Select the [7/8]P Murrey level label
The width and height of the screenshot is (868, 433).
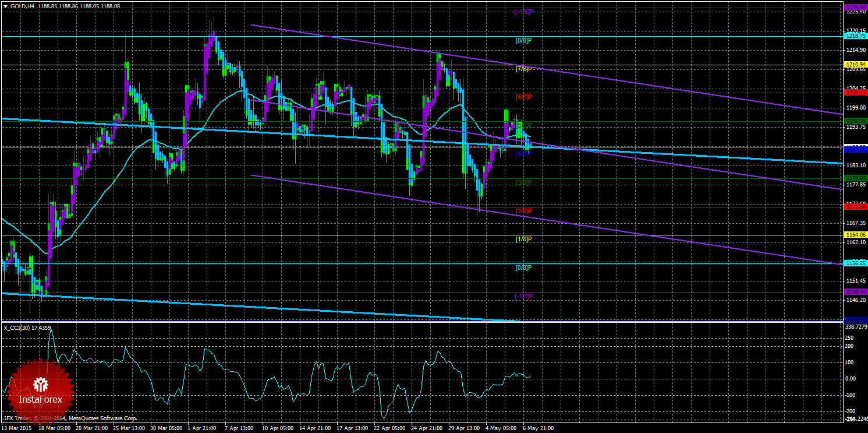[x=524, y=69]
